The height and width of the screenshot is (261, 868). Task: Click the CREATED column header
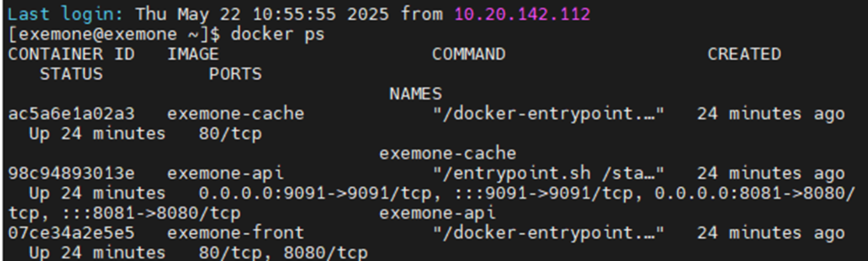[x=744, y=54]
